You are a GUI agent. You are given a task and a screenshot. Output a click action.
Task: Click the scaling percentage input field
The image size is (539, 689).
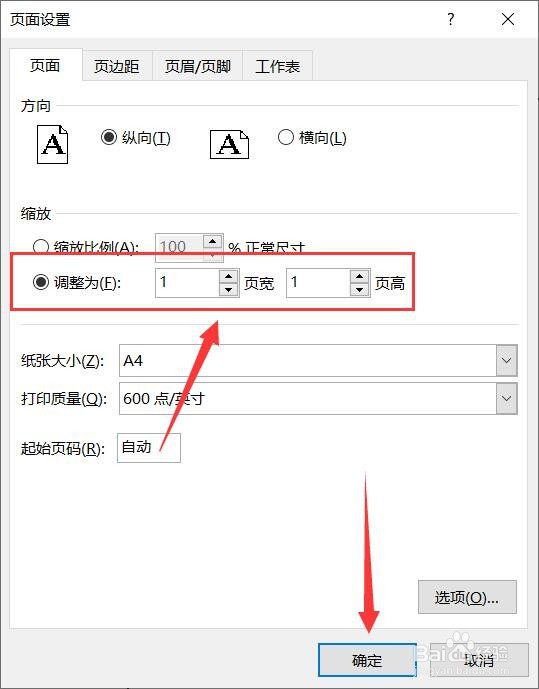(x=180, y=247)
